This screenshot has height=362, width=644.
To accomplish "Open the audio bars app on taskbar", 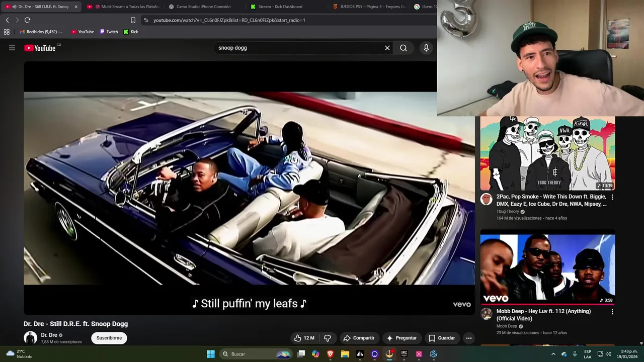I will pos(360,354).
